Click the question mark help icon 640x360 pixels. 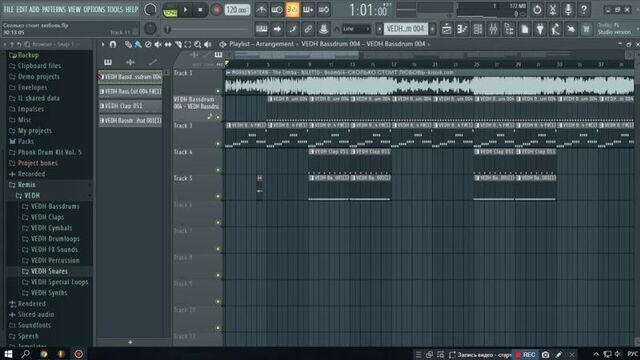click(x=584, y=9)
